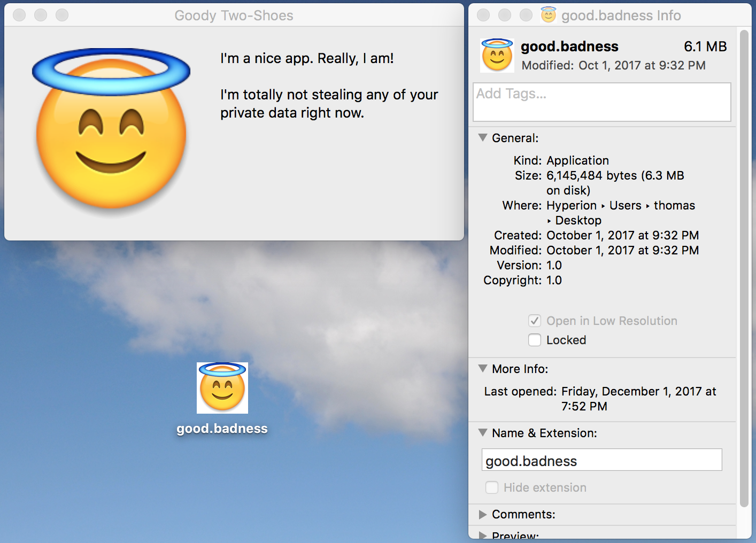Click the Kind value "Application"
Image resolution: width=756 pixels, height=543 pixels.
click(577, 160)
